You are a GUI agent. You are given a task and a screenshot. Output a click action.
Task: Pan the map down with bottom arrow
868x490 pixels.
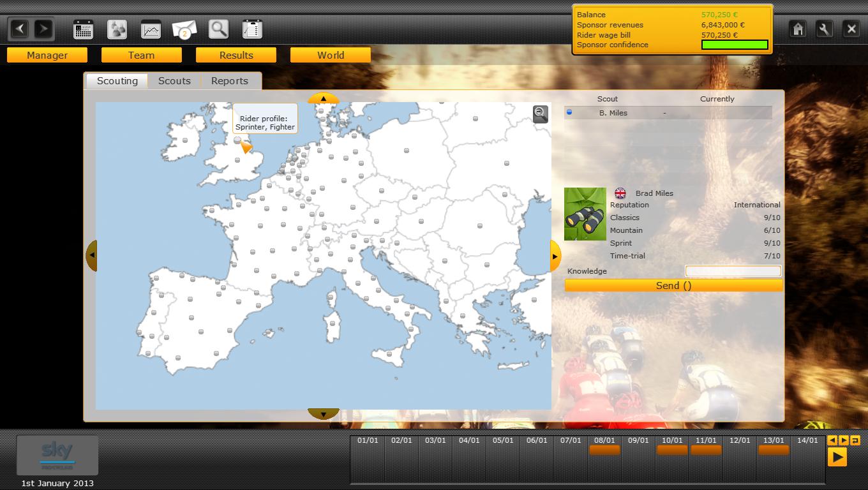(x=323, y=414)
